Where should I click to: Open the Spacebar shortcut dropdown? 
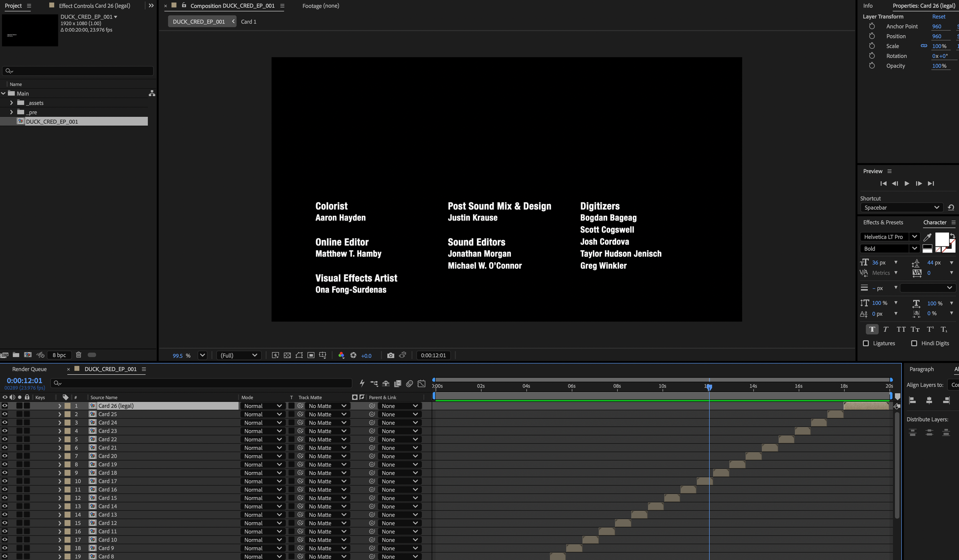coord(901,207)
